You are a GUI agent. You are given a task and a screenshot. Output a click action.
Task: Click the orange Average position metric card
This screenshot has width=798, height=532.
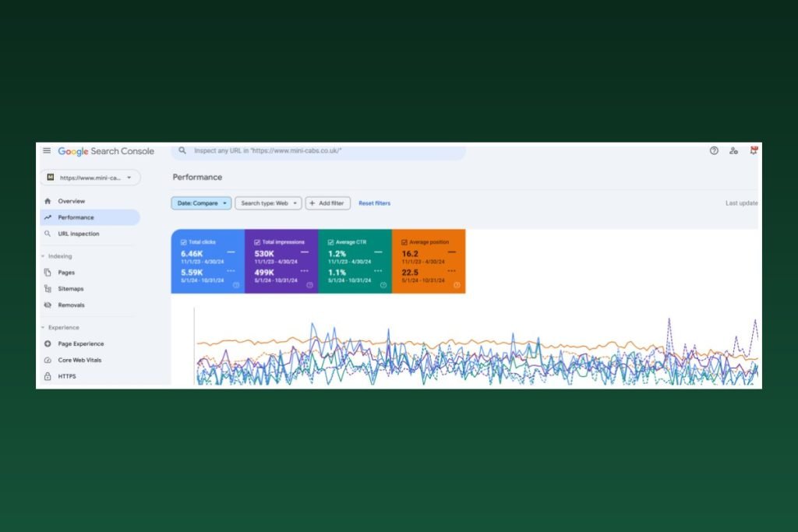[x=429, y=261]
